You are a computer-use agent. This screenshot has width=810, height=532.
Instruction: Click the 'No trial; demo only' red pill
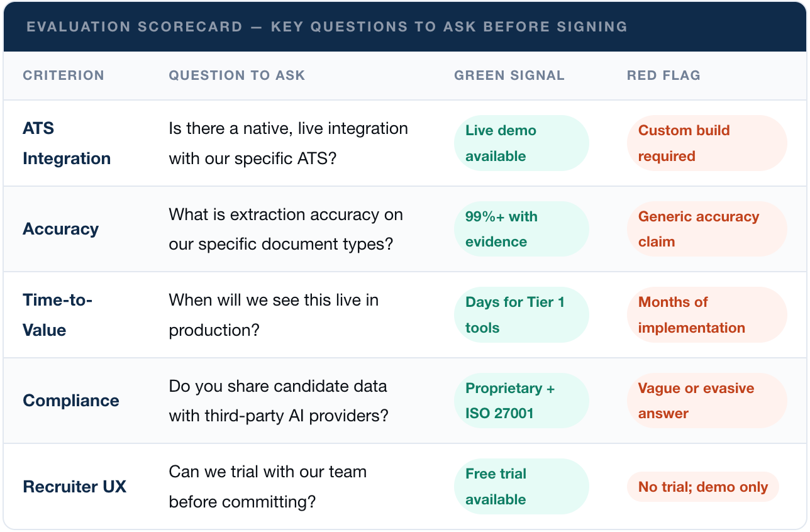point(702,487)
